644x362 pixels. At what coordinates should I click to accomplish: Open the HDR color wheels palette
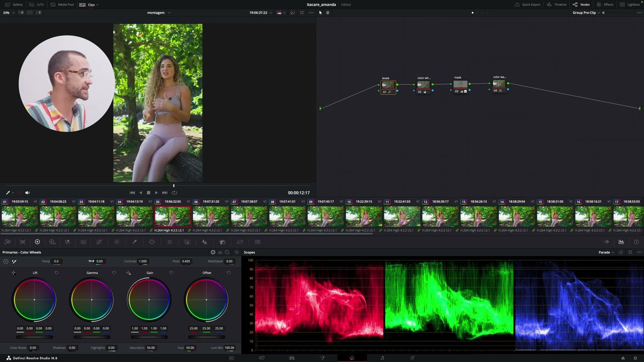click(52, 242)
